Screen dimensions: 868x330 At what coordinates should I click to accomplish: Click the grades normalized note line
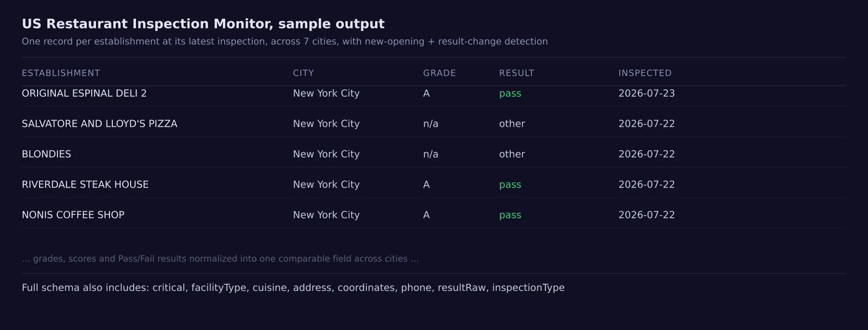220,259
